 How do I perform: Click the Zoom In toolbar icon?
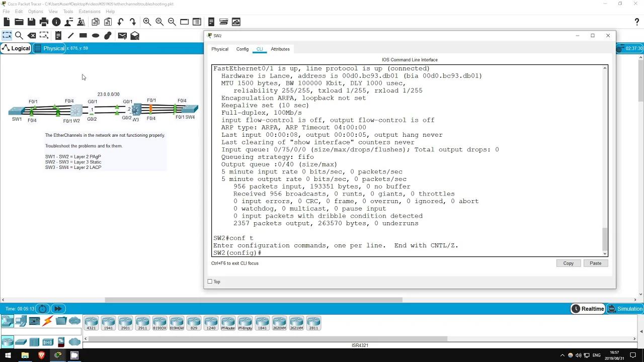point(147,22)
